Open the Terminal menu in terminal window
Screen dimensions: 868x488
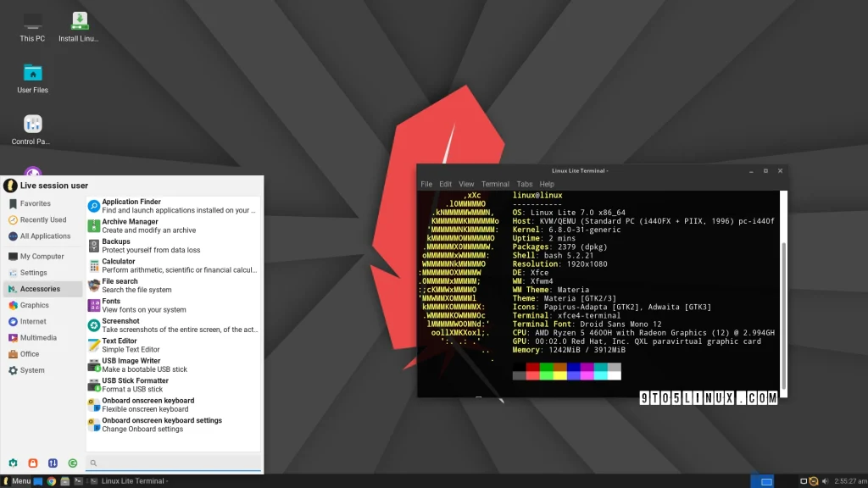click(x=495, y=184)
